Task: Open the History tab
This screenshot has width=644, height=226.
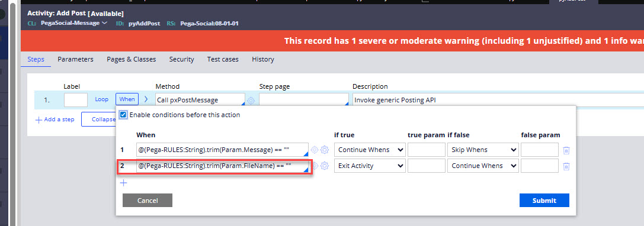Action: [x=263, y=59]
